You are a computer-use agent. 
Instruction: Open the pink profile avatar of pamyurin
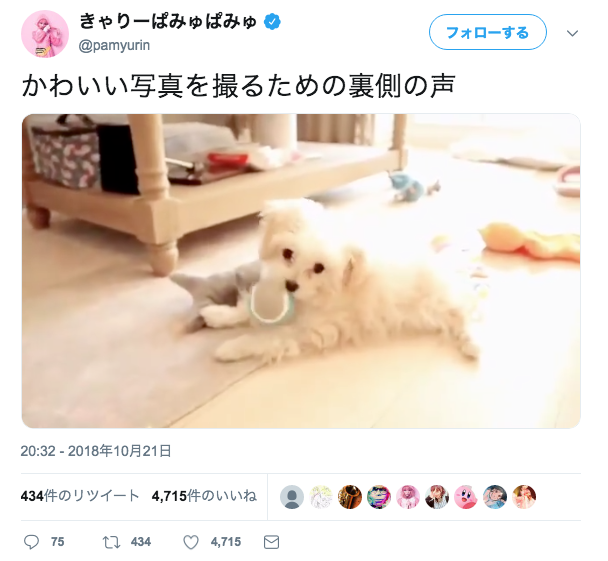[x=45, y=34]
